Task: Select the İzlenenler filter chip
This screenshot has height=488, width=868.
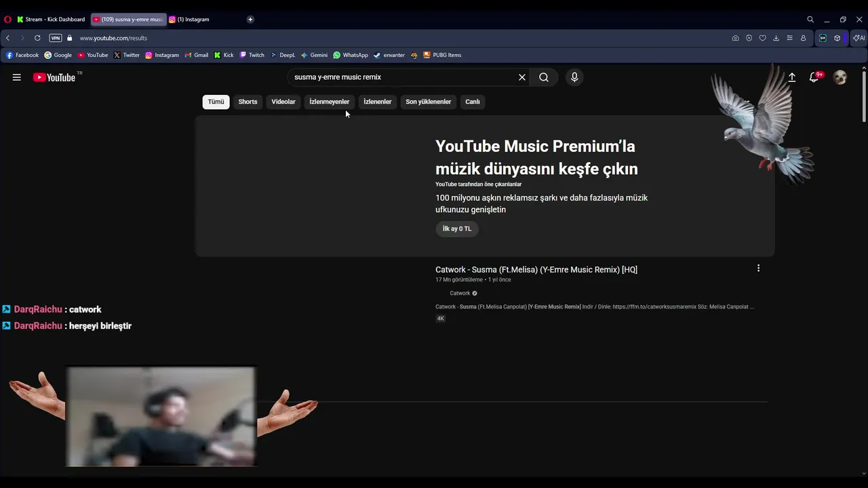Action: click(378, 102)
